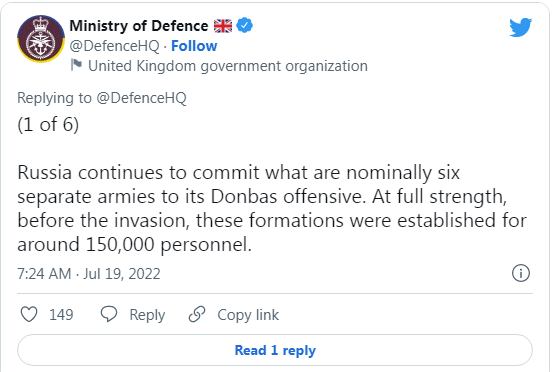Click the tweet text about Donbas offensive

point(272,208)
